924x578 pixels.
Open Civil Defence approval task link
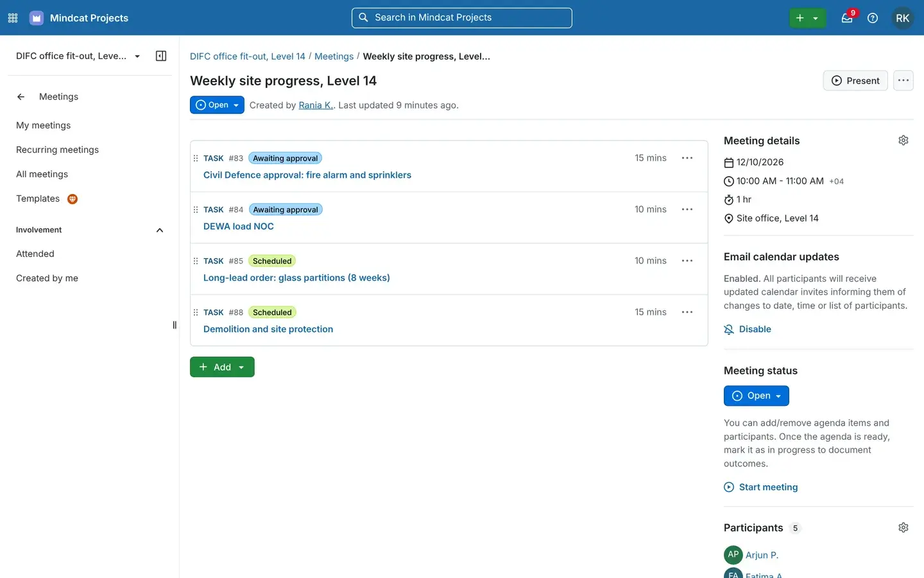pos(307,175)
